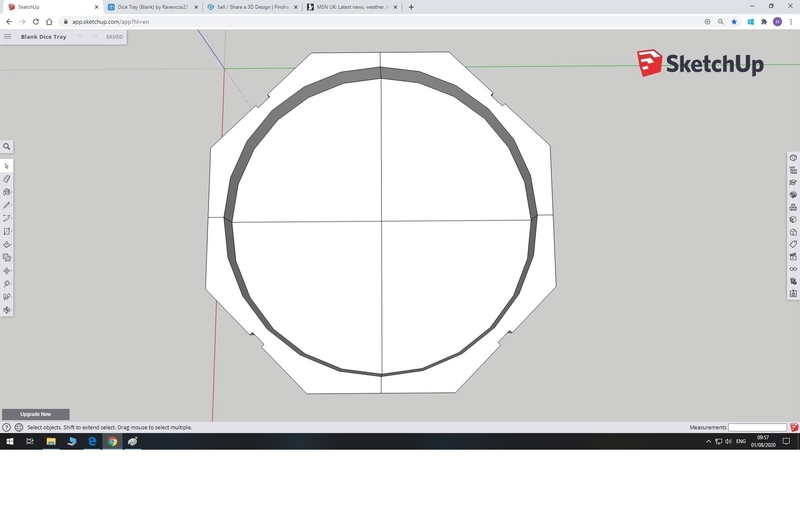Open the SketchUp search tool

(7, 146)
